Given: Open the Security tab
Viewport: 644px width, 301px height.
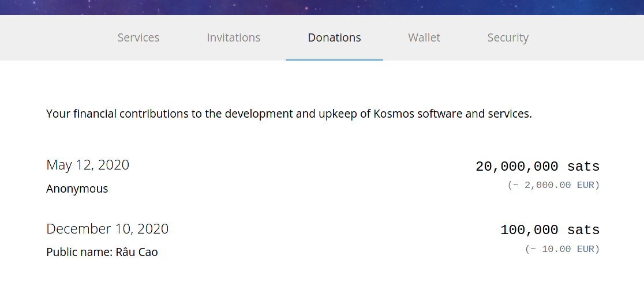Looking at the screenshot, I should (508, 37).
